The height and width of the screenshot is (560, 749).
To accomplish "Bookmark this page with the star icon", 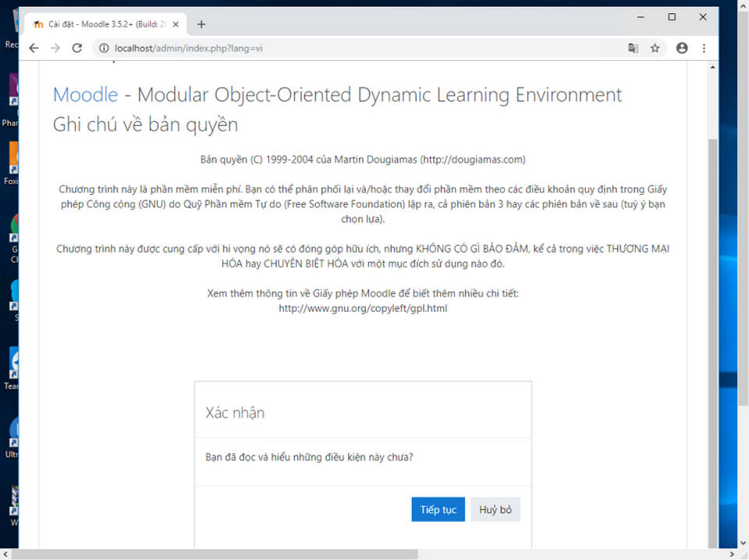I will tap(655, 48).
